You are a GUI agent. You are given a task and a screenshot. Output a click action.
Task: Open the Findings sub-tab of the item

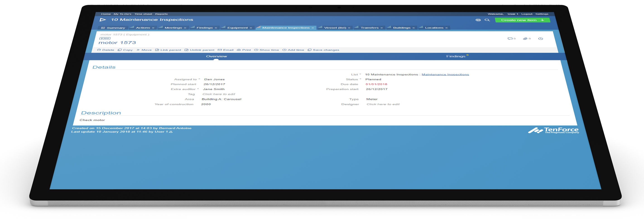coord(456,56)
